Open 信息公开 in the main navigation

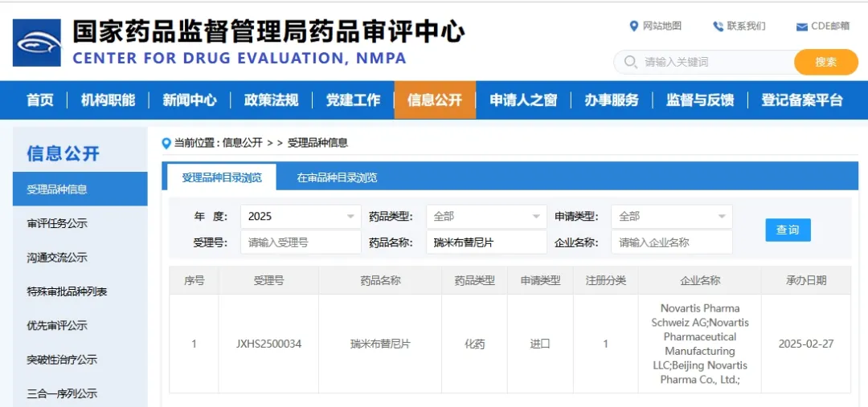pyautogui.click(x=435, y=100)
